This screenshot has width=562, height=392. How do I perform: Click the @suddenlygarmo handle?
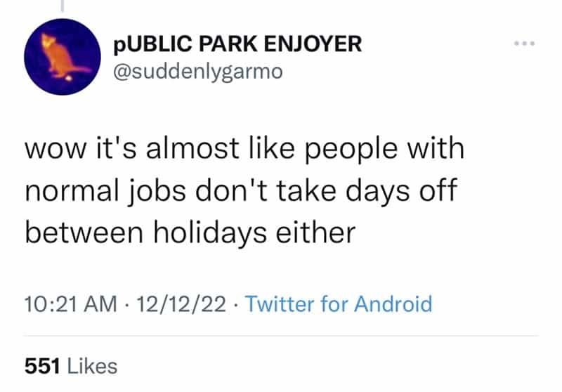pos(197,72)
